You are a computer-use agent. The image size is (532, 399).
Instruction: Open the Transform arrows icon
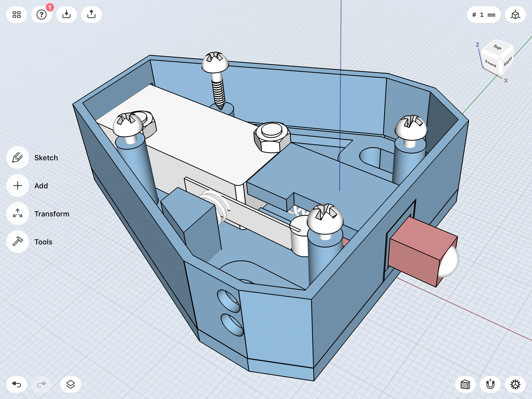18,214
